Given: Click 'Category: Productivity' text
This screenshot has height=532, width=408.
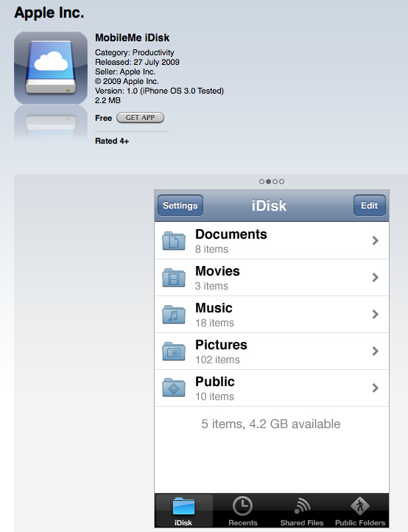Looking at the screenshot, I should [135, 52].
